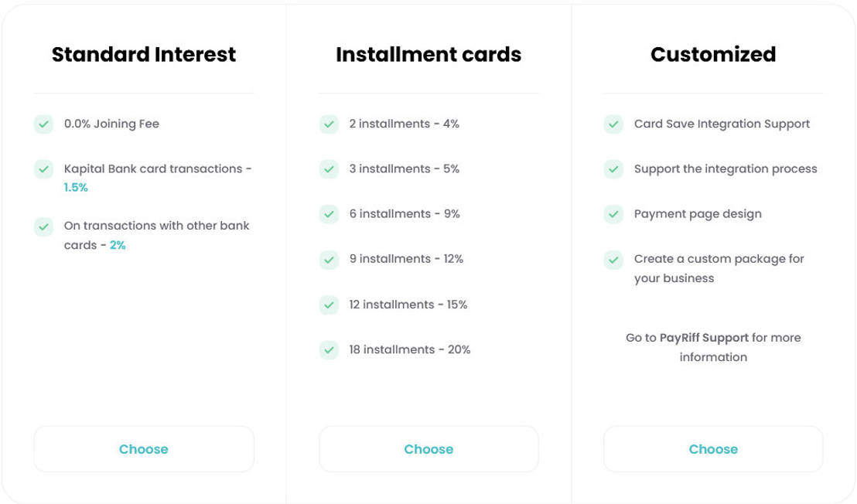Click checkmark beside Create a custom package

[613, 259]
